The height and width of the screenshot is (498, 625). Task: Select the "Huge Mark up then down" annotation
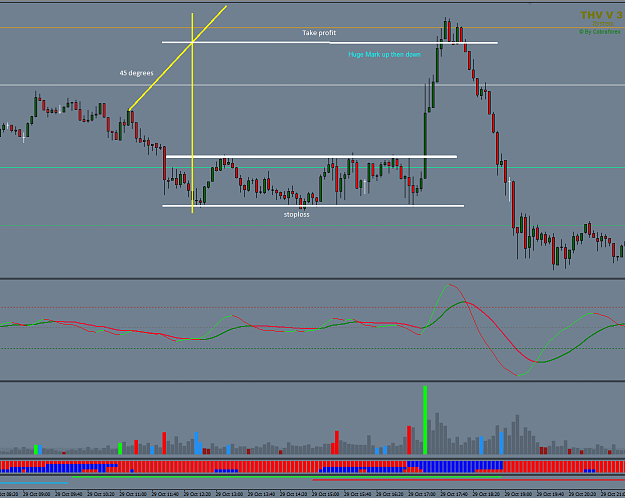[384, 54]
